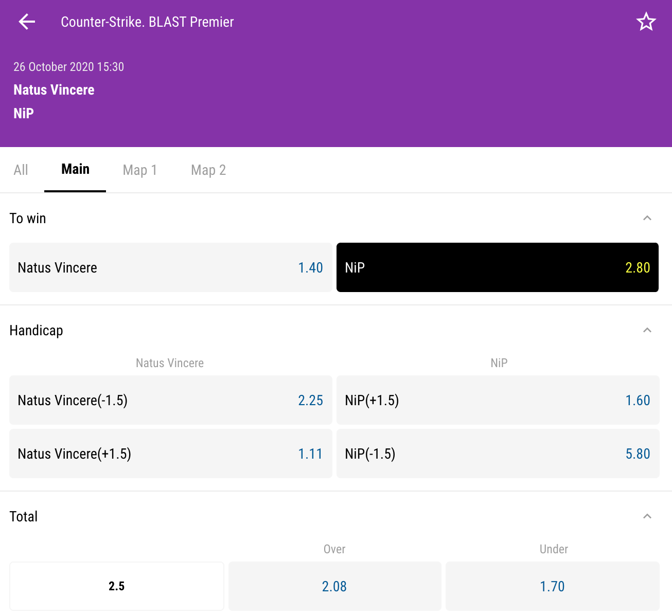
Task: Switch to the All tab
Action: [21, 170]
